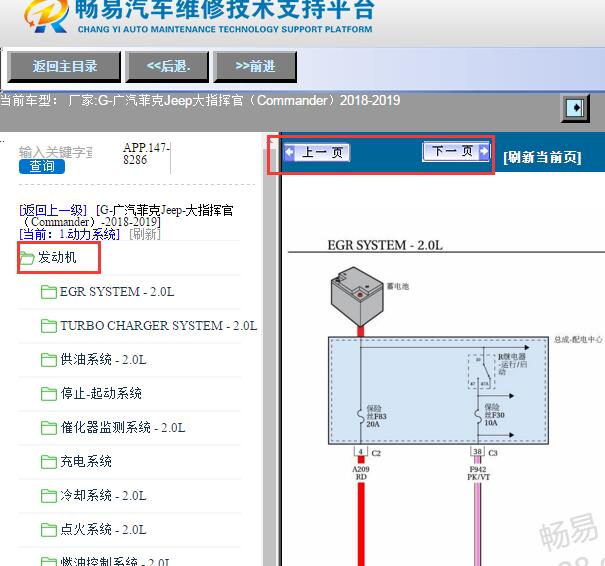
Task: Click the 当前: 1.动力系统 link
Action: [x=69, y=234]
